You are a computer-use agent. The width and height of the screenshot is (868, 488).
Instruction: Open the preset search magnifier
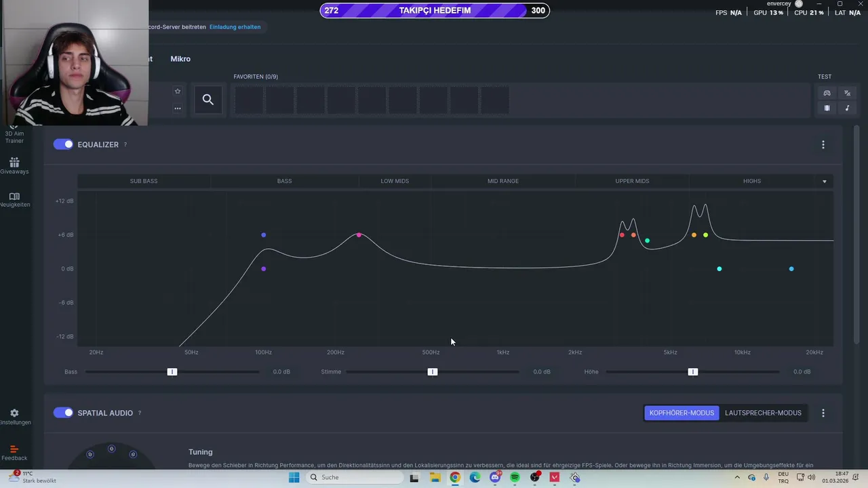208,100
